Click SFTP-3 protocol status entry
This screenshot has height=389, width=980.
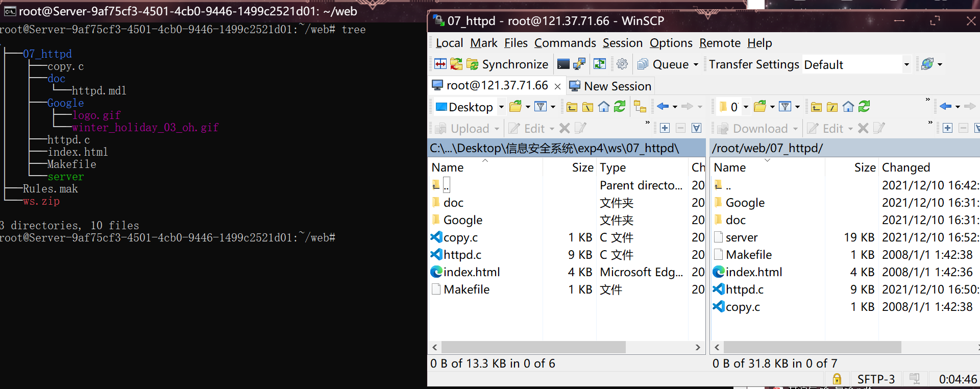[876, 379]
